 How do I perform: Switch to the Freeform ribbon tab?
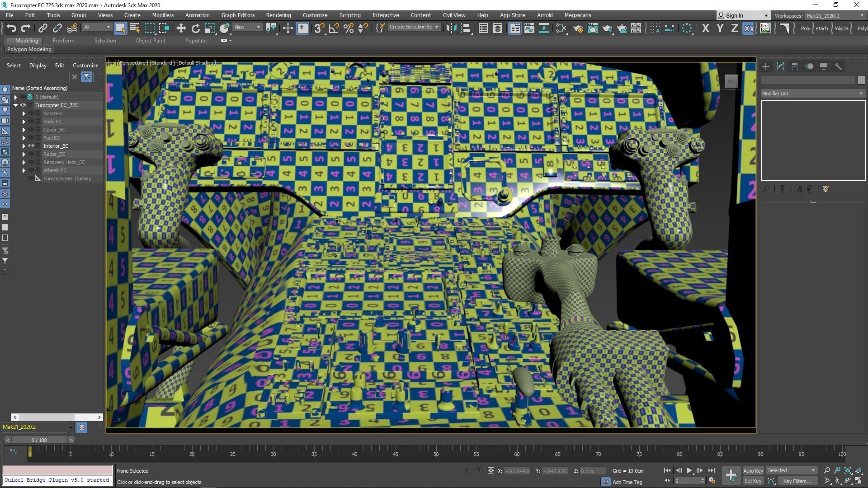63,41
